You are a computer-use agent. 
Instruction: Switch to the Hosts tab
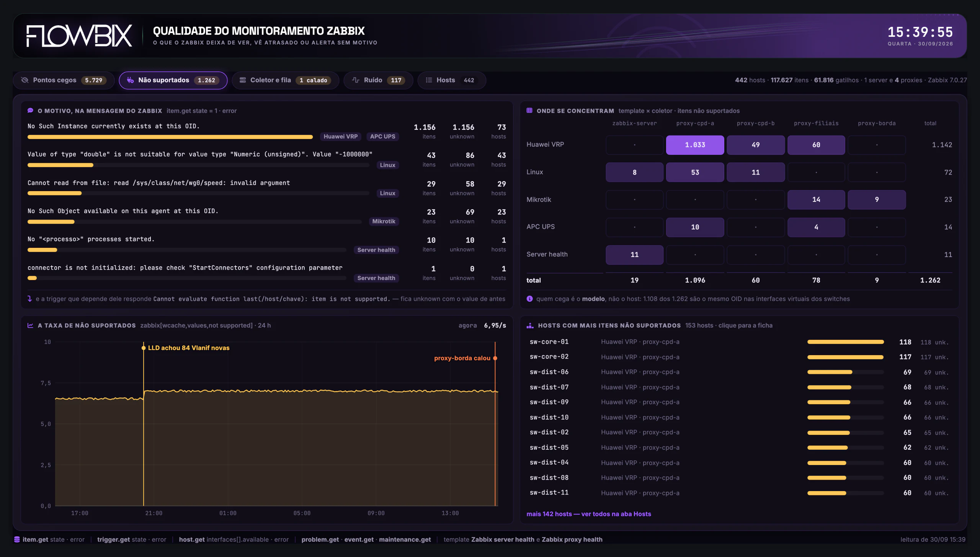tap(452, 80)
